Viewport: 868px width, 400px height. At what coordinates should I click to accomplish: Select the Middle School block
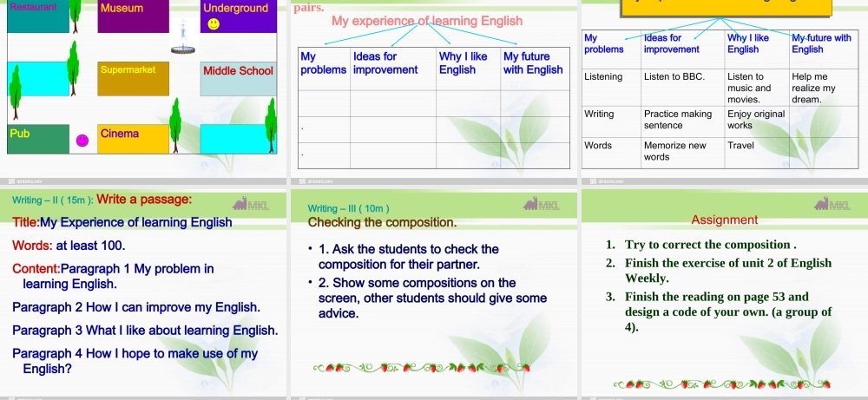click(239, 79)
